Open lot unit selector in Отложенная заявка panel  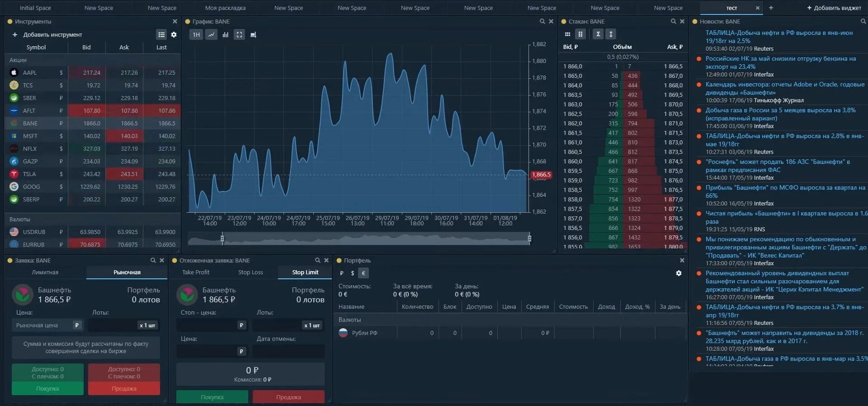pos(312,325)
